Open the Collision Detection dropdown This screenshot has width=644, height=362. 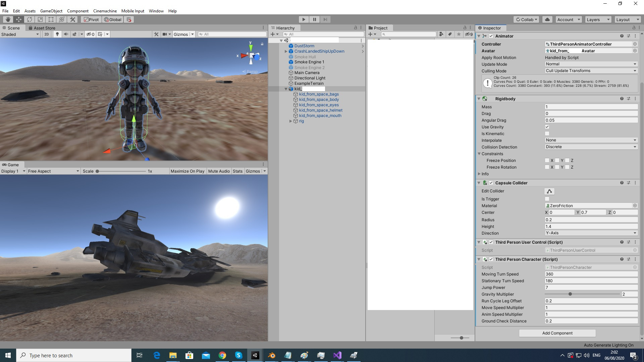pyautogui.click(x=591, y=147)
